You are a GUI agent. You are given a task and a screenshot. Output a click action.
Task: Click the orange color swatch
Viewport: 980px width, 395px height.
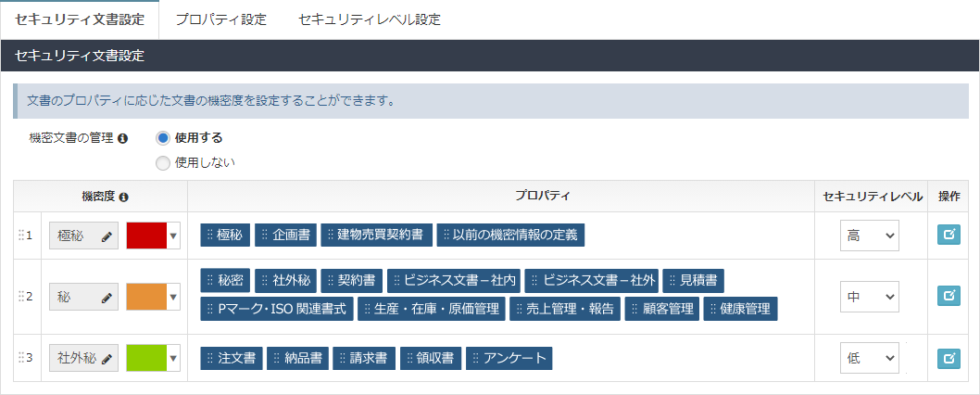tap(146, 297)
